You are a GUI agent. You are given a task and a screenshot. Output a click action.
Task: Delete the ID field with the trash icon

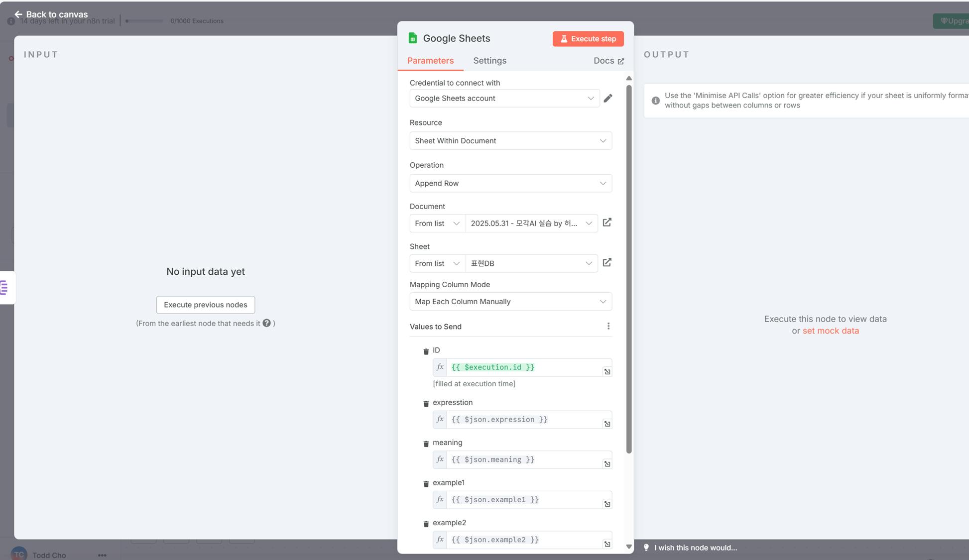click(426, 351)
